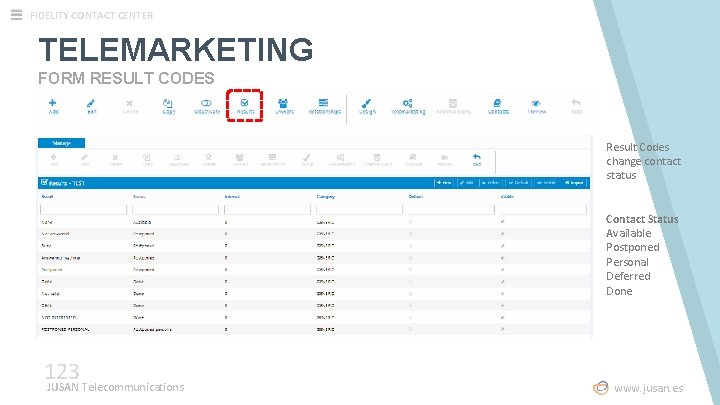Click Edit button in Results header bar

(x=467, y=183)
